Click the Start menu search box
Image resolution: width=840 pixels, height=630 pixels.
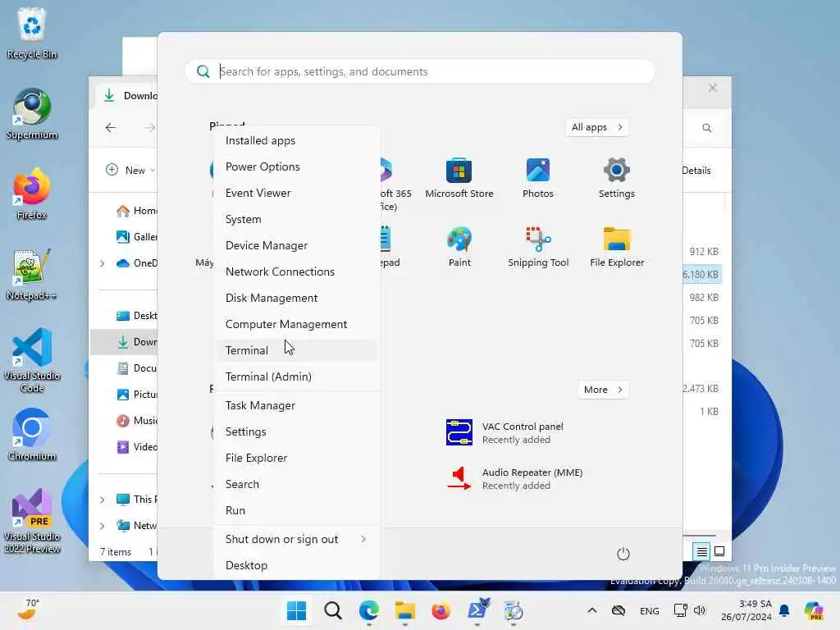[420, 71]
